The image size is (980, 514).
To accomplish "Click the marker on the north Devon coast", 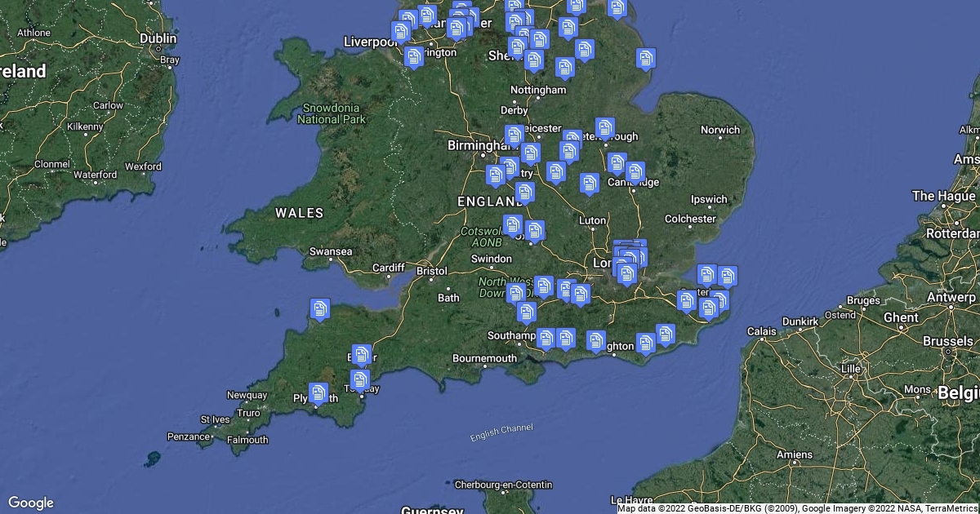I will coord(320,308).
